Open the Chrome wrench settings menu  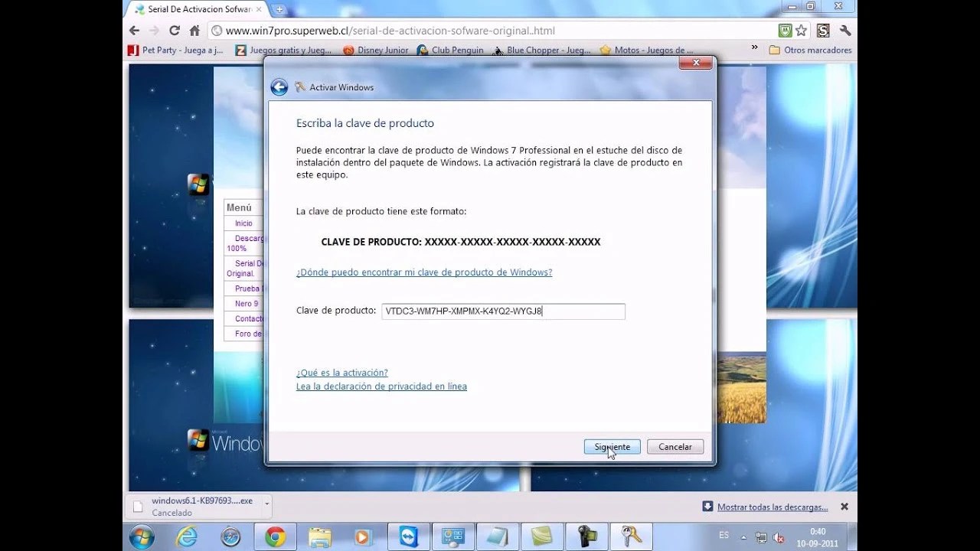tap(845, 31)
